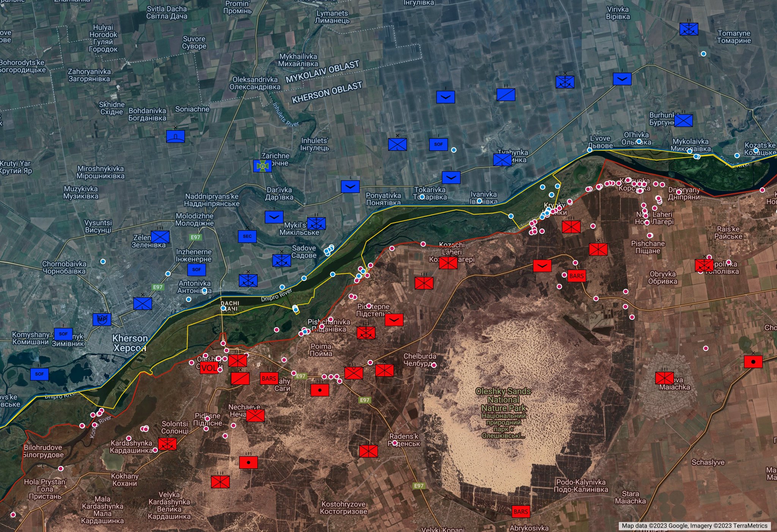The width and height of the screenshot is (777, 532).
Task: Click the blue infantry marker at Burhunka
Action: pos(683,121)
